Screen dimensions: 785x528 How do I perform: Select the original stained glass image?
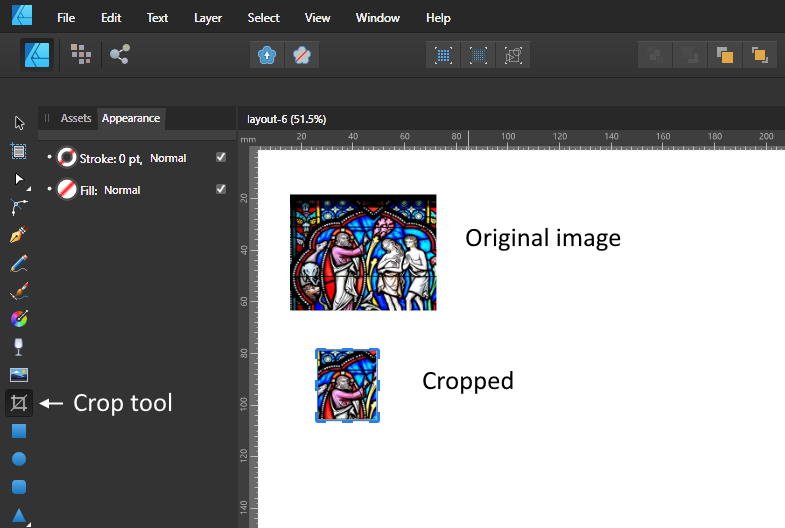coord(363,252)
